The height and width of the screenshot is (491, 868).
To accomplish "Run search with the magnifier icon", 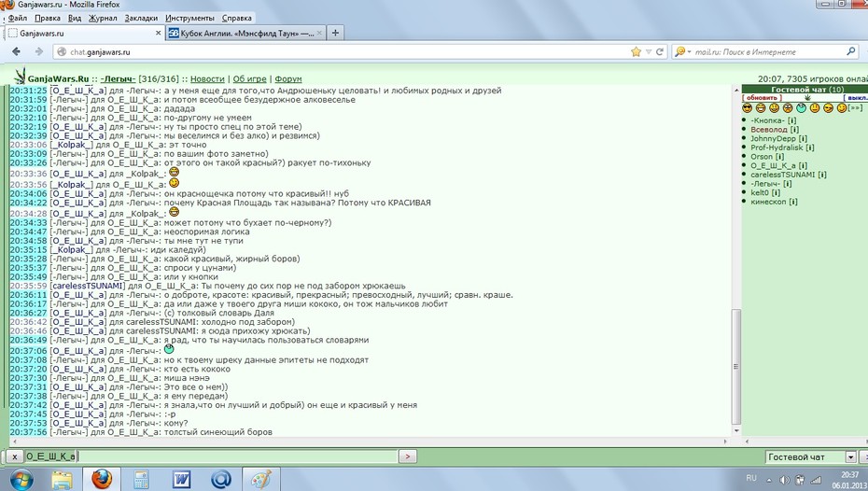I will pos(851,51).
